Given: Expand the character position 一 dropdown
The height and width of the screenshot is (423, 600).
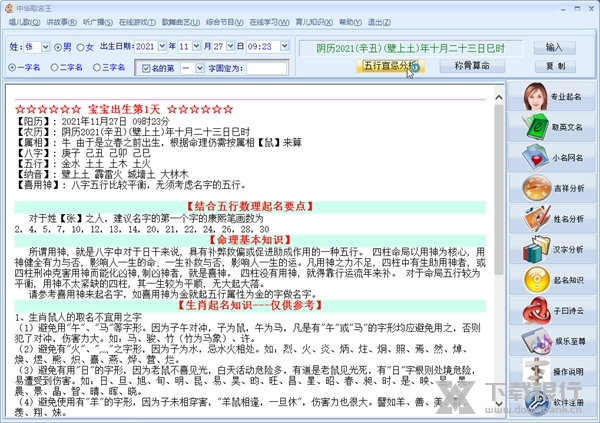Looking at the screenshot, I should click(x=199, y=69).
